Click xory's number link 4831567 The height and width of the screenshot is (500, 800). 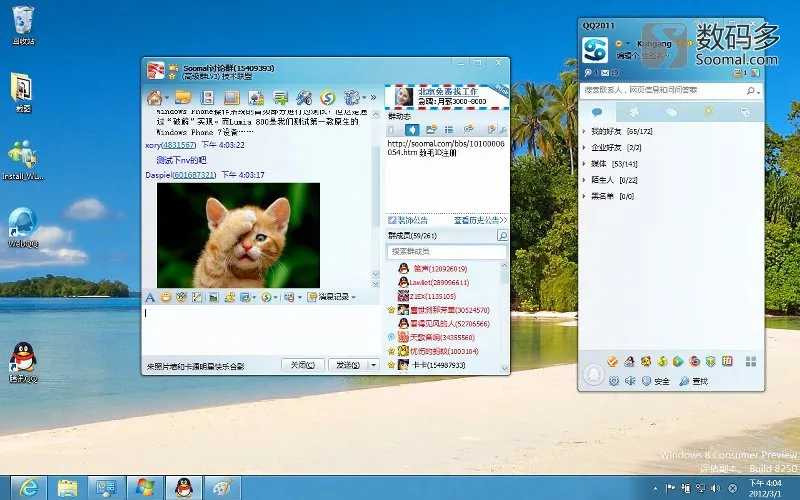tap(178, 145)
